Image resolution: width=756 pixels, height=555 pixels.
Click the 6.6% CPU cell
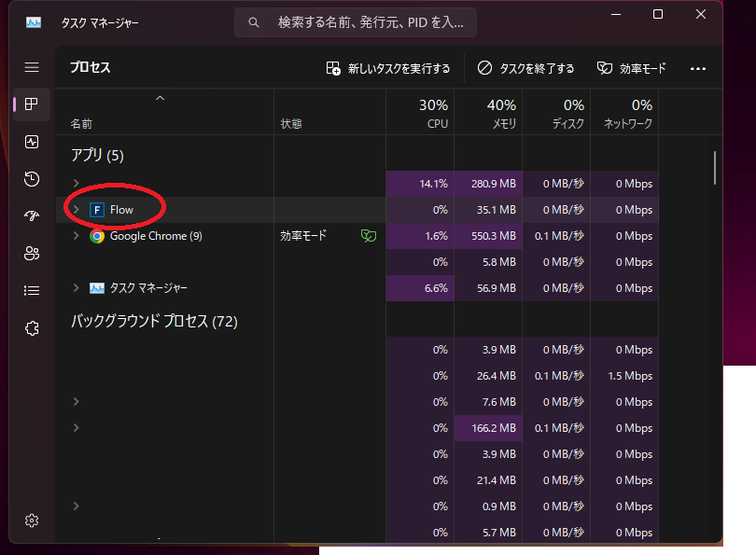tap(420, 288)
